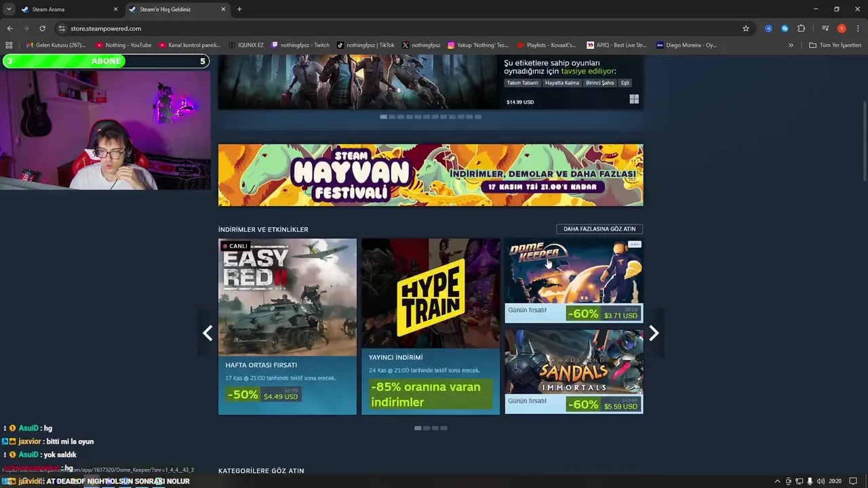The height and width of the screenshot is (488, 868).
Task: Open the Gelen Kutusu Gmail bookmark
Action: (56, 45)
